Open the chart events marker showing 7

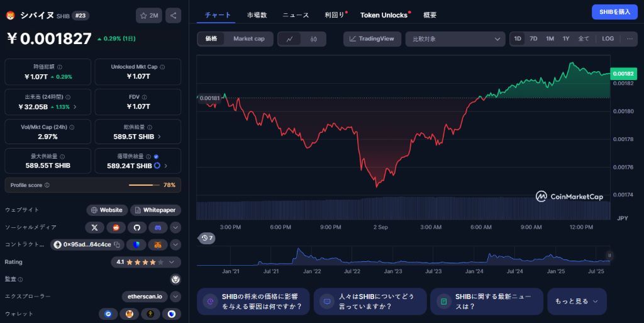[x=208, y=238]
